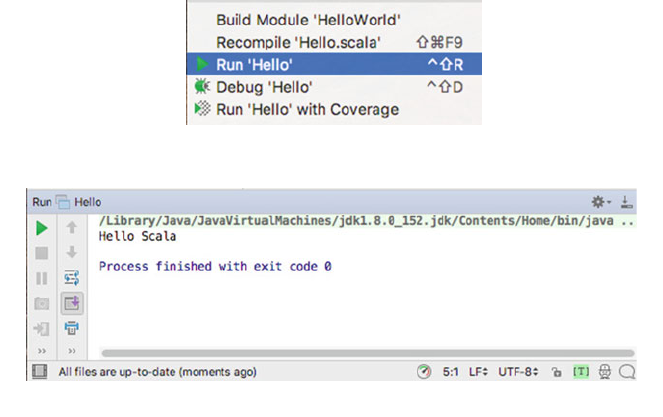This screenshot has width=663, height=417.
Task: Toggle the read-only lock icon
Action: click(556, 372)
